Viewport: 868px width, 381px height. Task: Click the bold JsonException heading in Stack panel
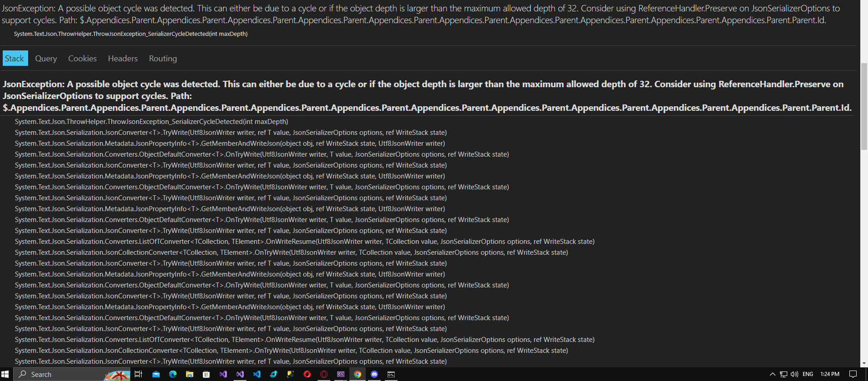click(x=427, y=96)
